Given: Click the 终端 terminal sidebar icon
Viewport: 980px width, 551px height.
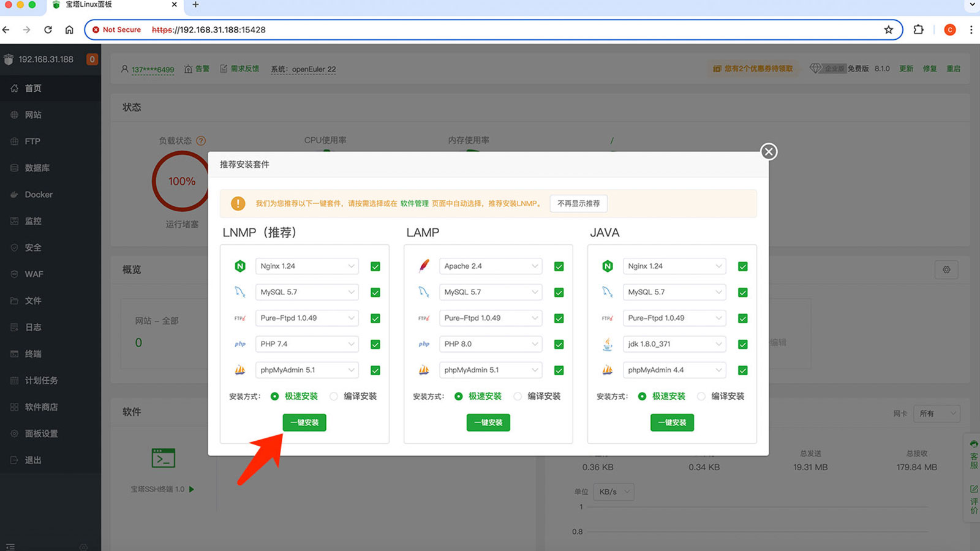Looking at the screenshot, I should click(x=14, y=353).
